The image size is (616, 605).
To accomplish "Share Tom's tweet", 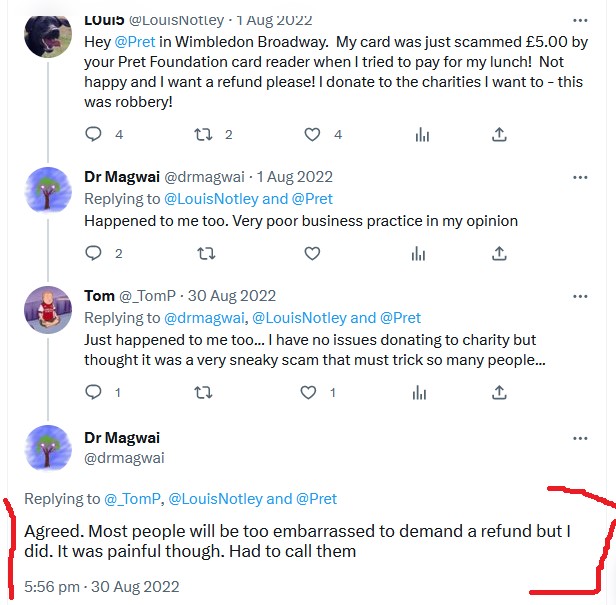I will pyautogui.click(x=500, y=393).
